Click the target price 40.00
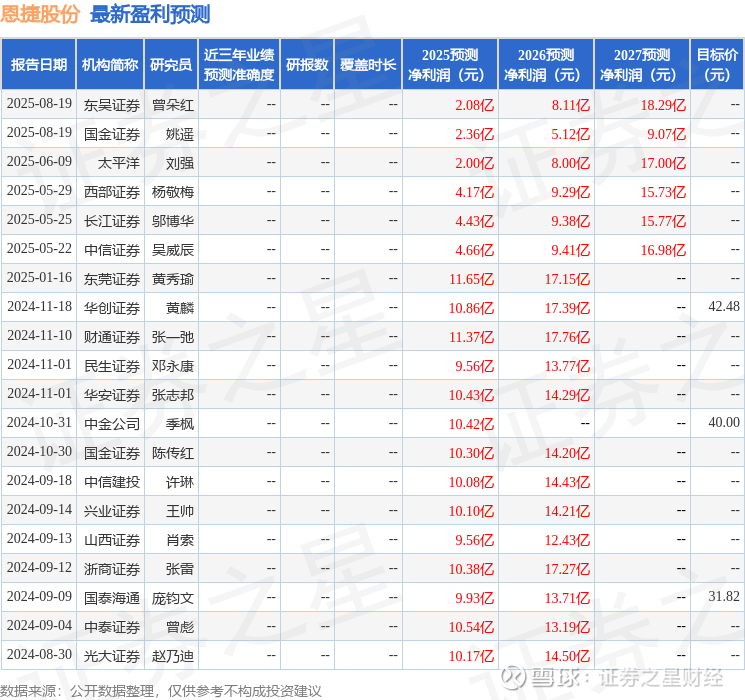 click(724, 422)
